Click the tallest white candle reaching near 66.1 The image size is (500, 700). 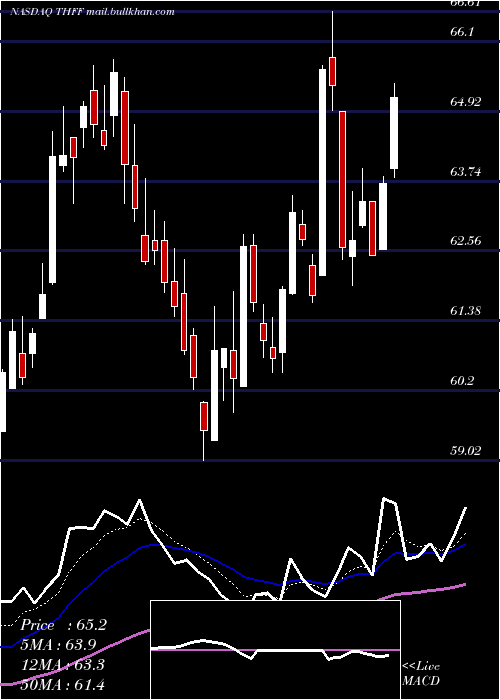(322, 172)
